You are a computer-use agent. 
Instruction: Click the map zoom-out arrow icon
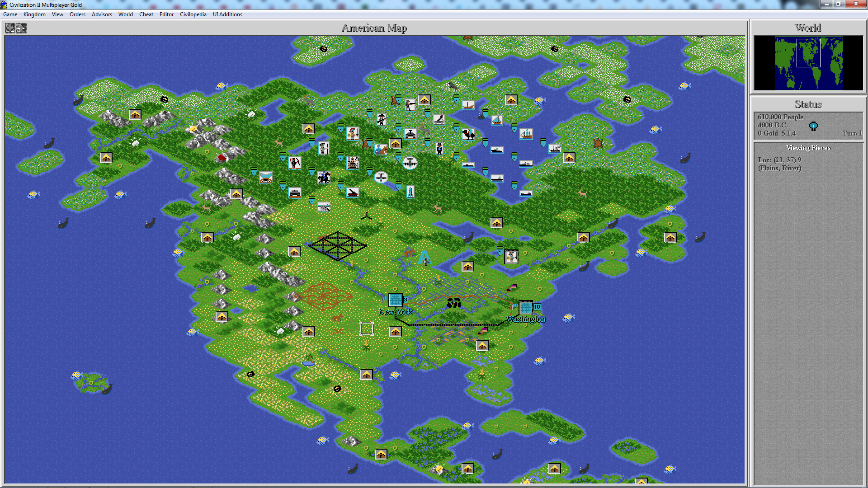[10, 28]
